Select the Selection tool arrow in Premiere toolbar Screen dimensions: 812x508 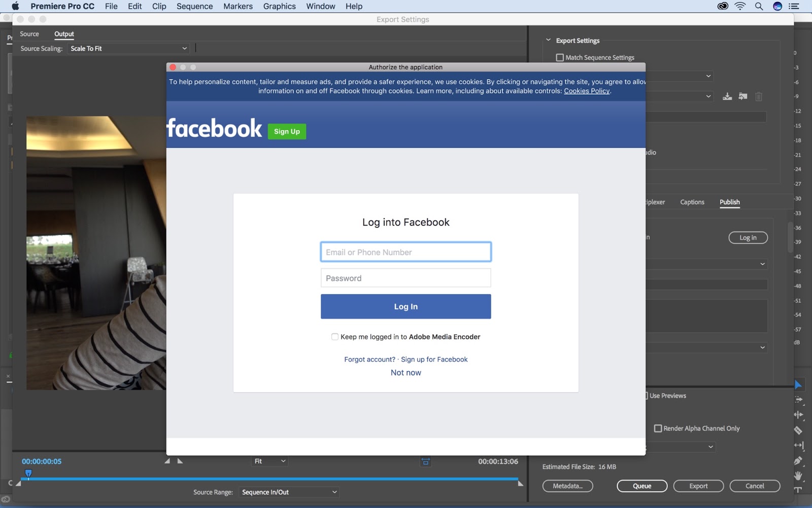[798, 385]
